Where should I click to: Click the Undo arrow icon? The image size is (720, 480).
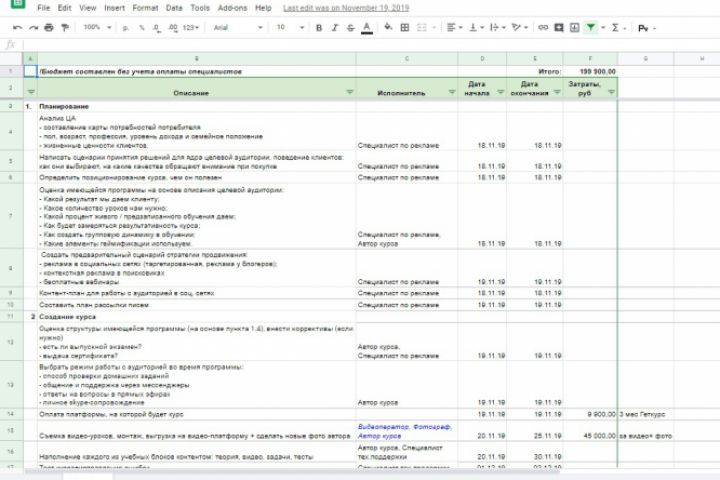pyautogui.click(x=17, y=28)
